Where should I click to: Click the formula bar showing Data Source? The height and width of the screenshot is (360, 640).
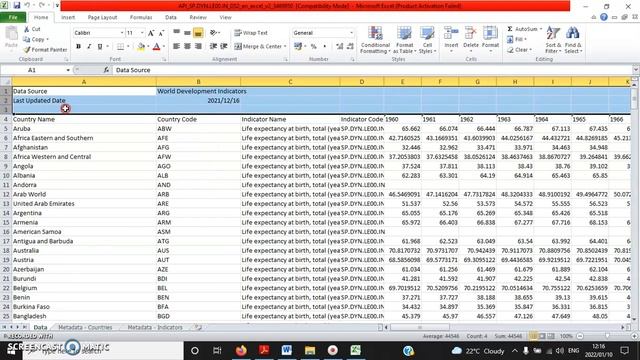[371, 70]
